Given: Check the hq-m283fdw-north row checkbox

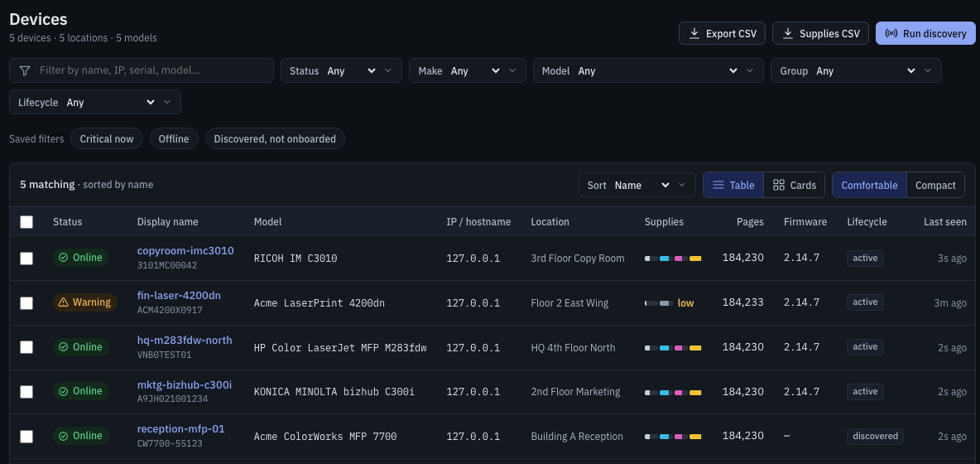Looking at the screenshot, I should click(x=26, y=347).
